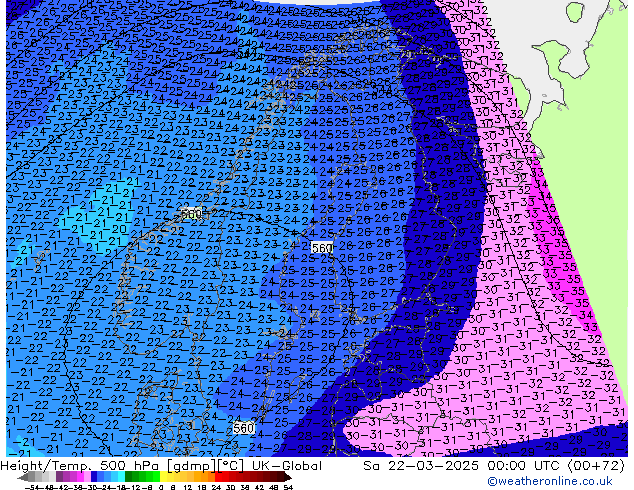
Task: Pick the light pink legend swatch
Action: click(87, 477)
